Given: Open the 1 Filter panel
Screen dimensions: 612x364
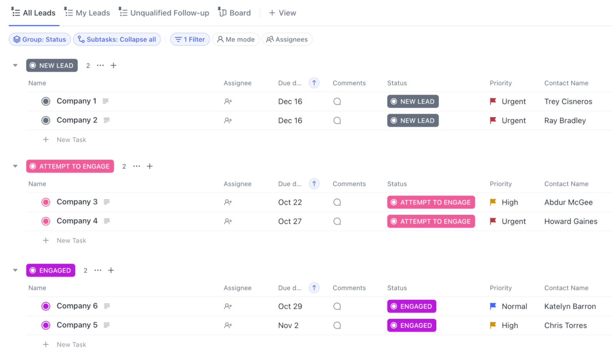Looking at the screenshot, I should point(190,39).
